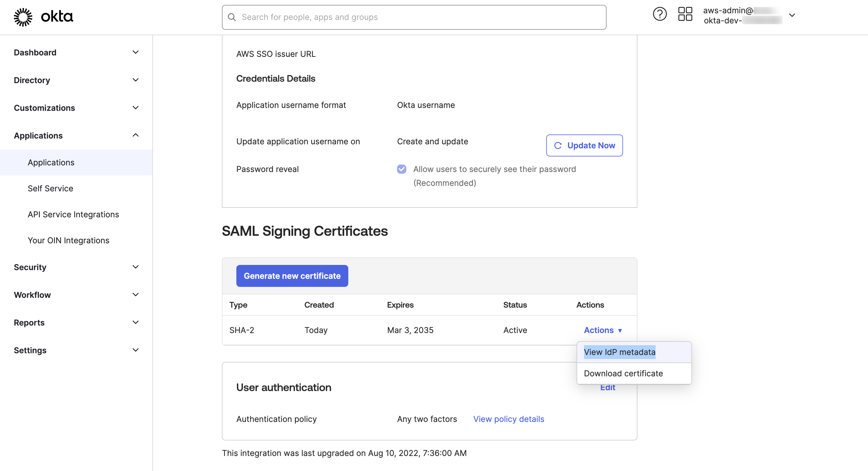Select Download certificate menu entry
This screenshot has height=471, width=868.
(623, 373)
